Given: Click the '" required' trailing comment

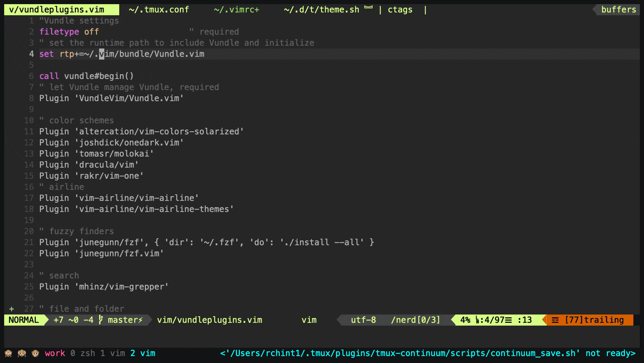Looking at the screenshot, I should pos(214,32).
